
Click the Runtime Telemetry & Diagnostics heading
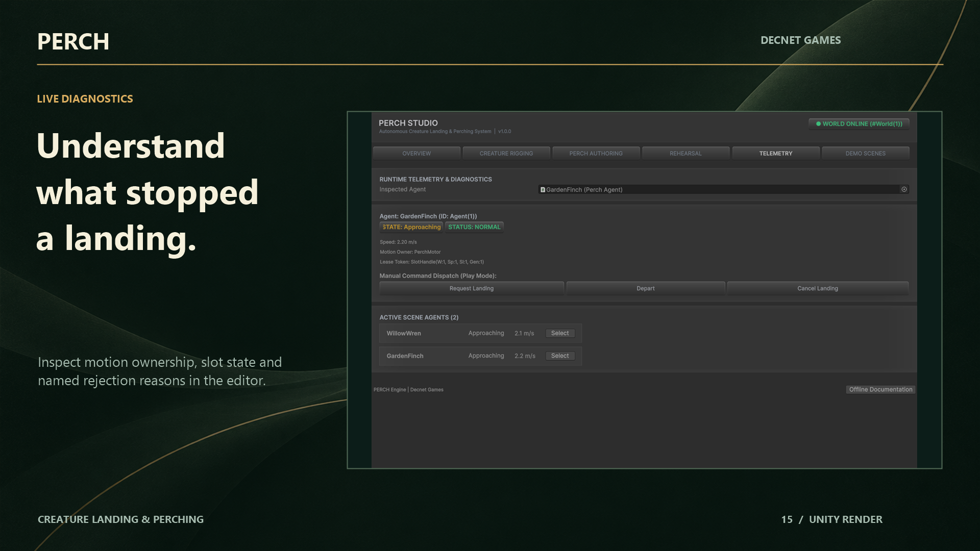435,180
